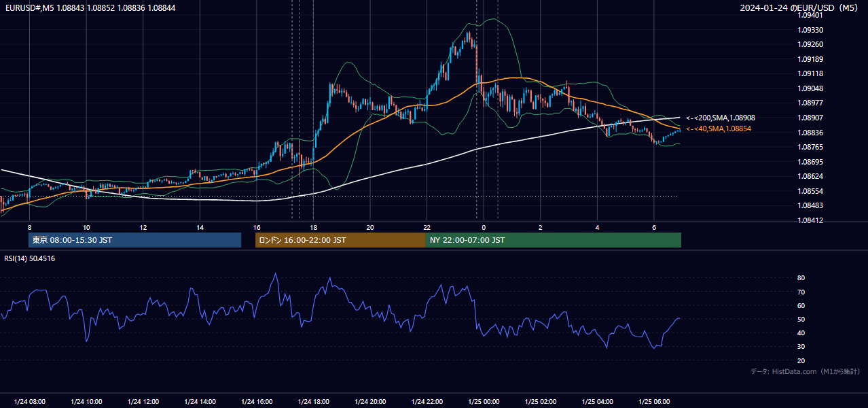Click the RSI scale value 80
The image size is (868, 408).
[801, 278]
